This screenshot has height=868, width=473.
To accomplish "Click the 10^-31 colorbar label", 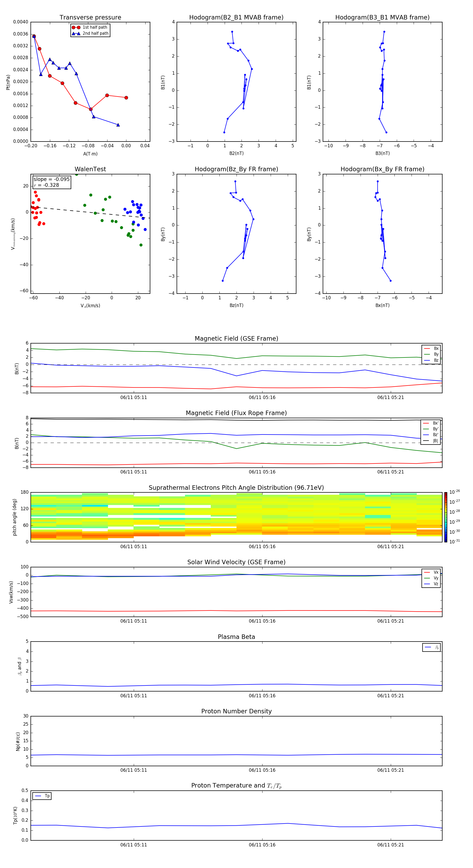I will click(x=455, y=542).
